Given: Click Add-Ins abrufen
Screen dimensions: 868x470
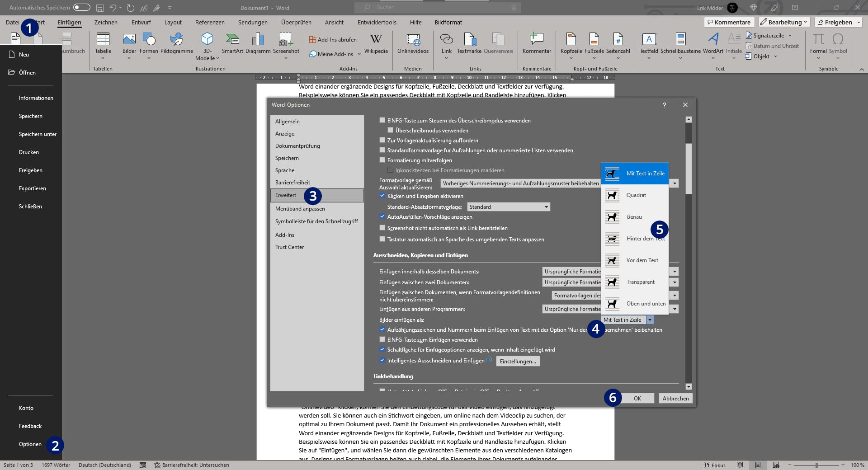Looking at the screenshot, I should [333, 40].
